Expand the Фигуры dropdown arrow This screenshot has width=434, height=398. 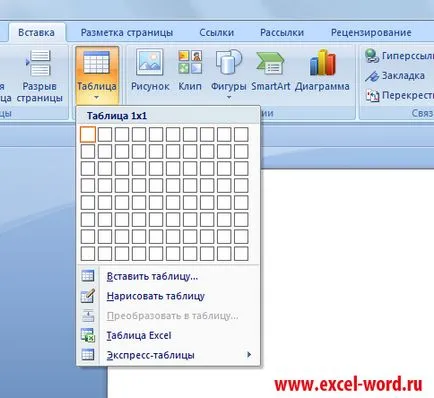229,97
